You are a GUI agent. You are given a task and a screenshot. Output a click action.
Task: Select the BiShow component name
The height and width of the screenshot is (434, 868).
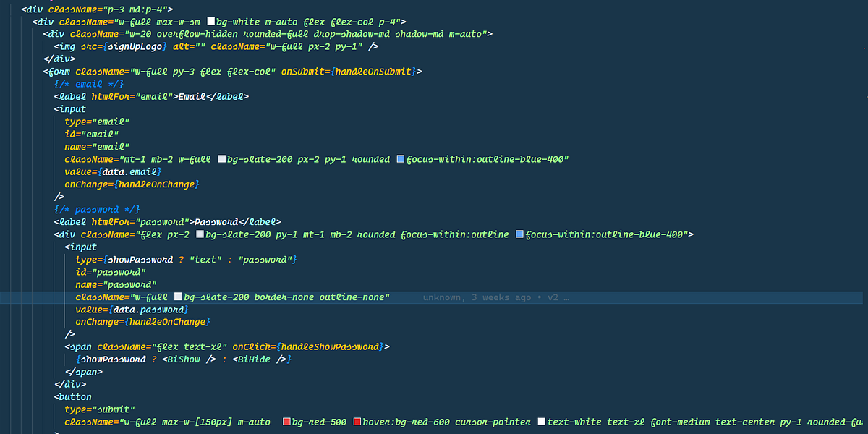coord(184,359)
